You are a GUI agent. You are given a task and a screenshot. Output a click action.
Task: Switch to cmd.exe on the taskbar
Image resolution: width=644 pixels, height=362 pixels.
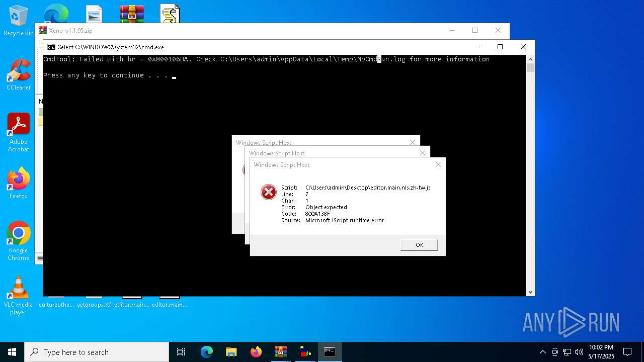tap(330, 352)
